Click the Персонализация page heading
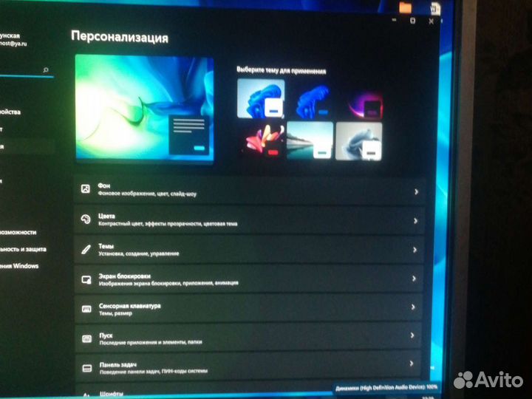The height and width of the screenshot is (399, 532). [x=120, y=37]
